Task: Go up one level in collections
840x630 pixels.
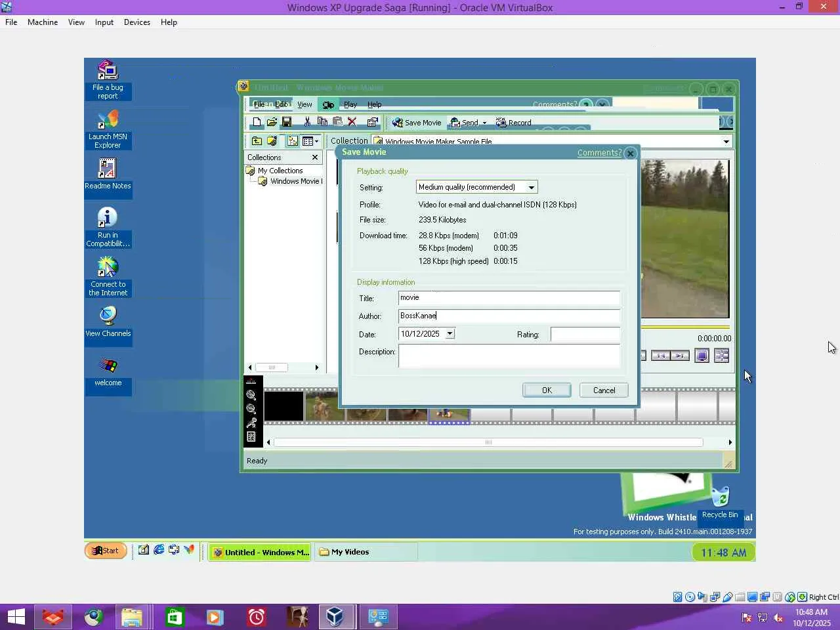Action: point(257,141)
